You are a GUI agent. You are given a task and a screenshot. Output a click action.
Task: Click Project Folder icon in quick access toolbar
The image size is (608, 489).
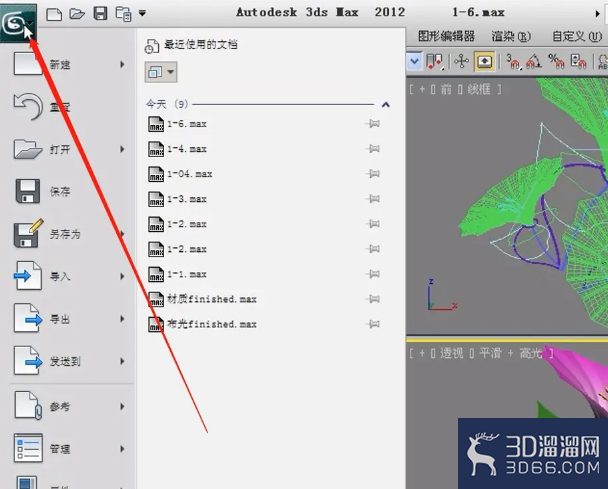pos(123,14)
